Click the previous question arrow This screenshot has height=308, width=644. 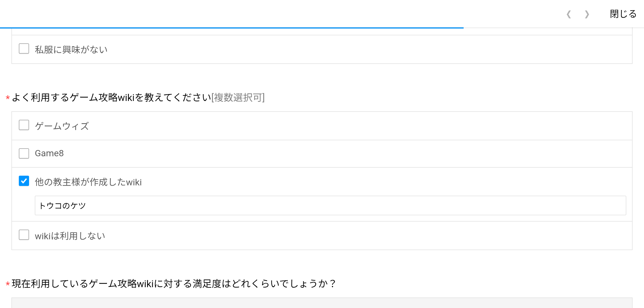click(x=569, y=14)
